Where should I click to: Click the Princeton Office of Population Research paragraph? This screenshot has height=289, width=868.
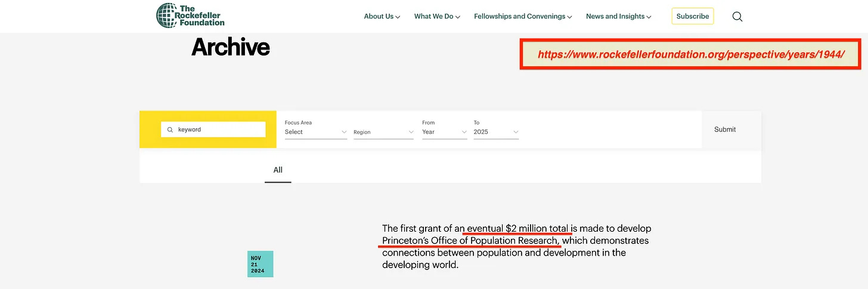[516, 246]
